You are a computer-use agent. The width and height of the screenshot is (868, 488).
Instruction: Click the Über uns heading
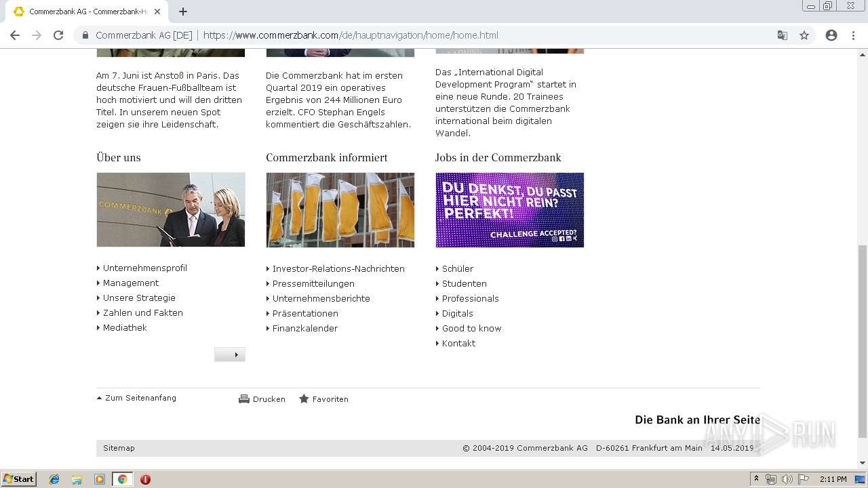tap(119, 157)
